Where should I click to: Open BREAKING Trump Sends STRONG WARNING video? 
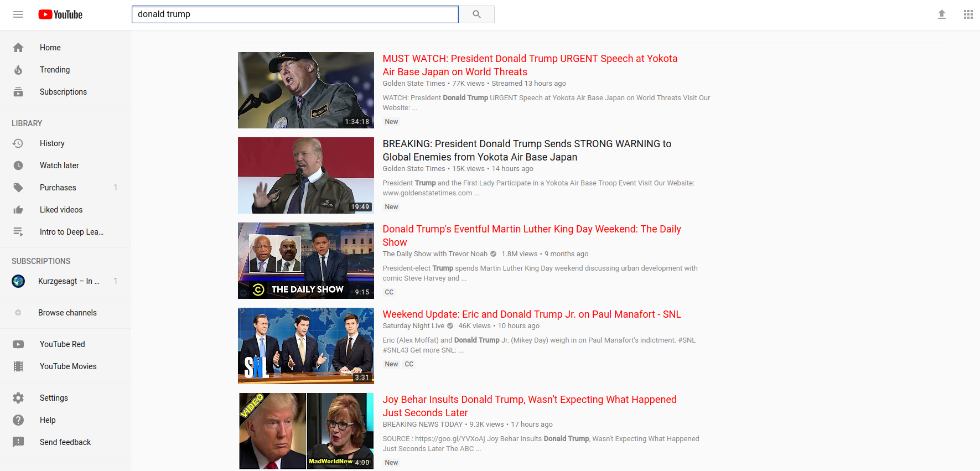click(527, 151)
